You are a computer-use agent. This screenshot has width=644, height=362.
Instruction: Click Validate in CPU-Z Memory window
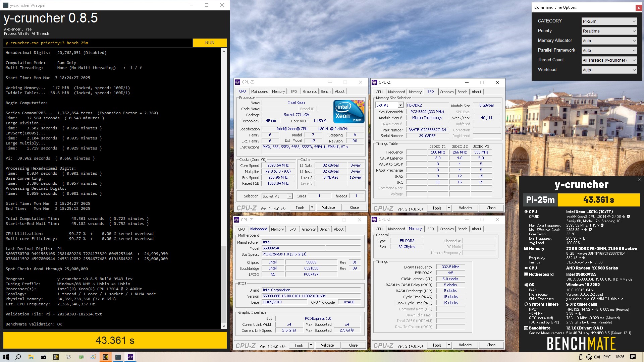click(x=465, y=345)
